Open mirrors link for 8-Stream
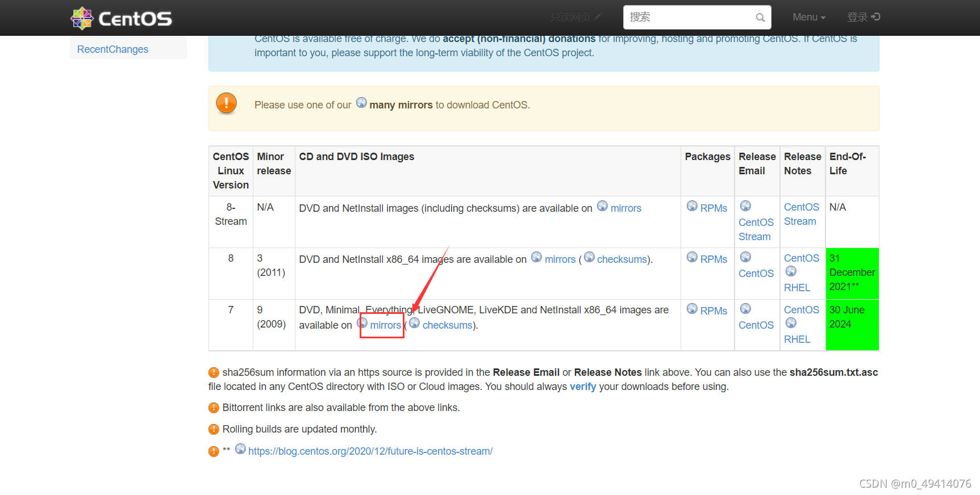This screenshot has width=980, height=495. (x=626, y=208)
